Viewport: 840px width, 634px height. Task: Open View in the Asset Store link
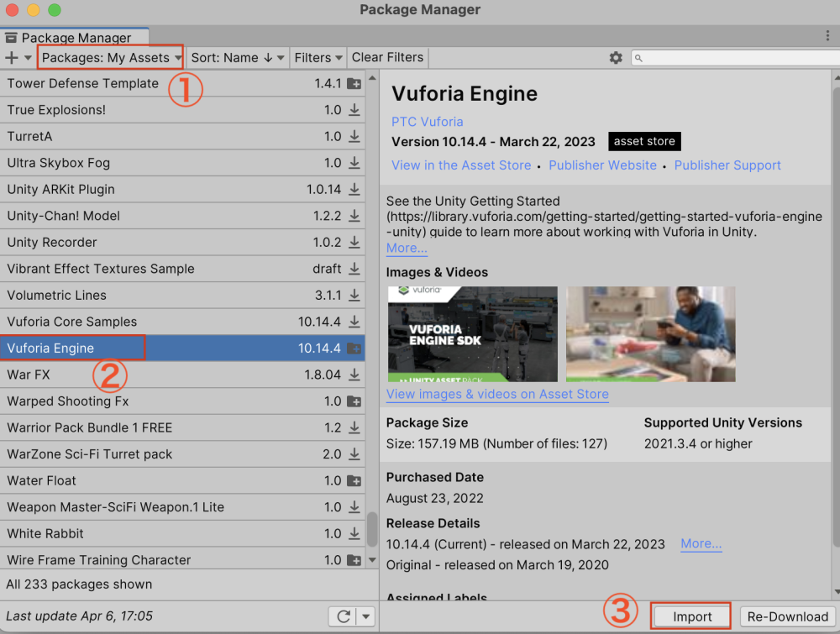tap(461, 165)
